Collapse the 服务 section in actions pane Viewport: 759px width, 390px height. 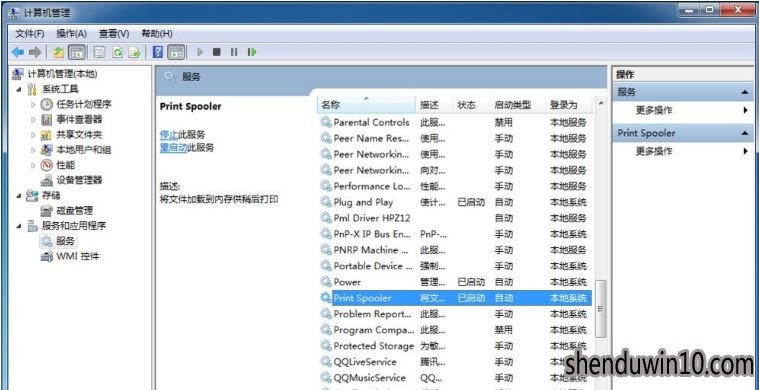point(744,92)
